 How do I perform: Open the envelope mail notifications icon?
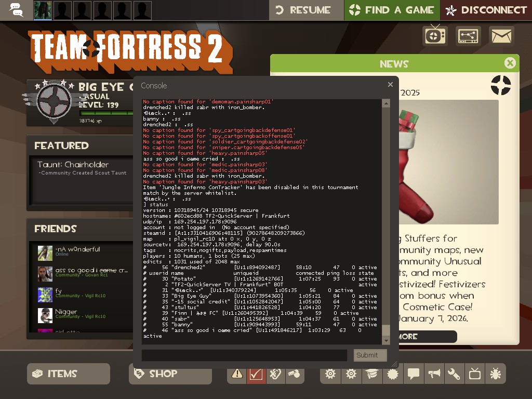pyautogui.click(x=501, y=36)
